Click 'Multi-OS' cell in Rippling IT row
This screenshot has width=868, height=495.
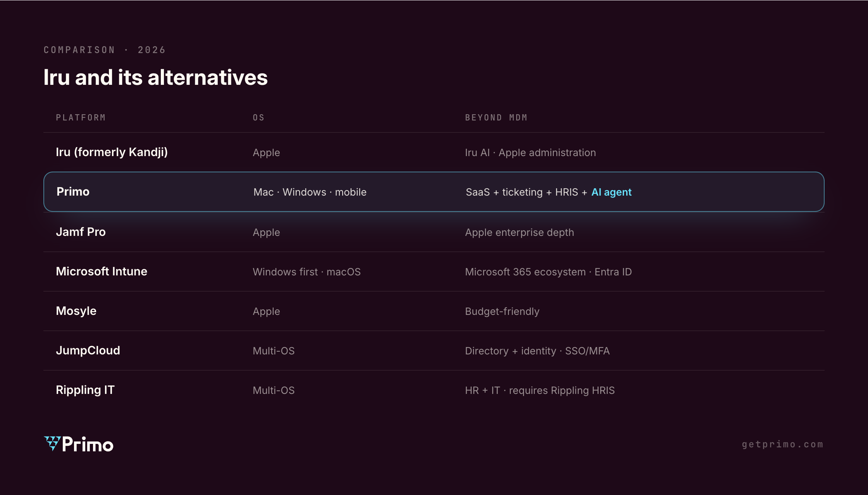coord(274,390)
